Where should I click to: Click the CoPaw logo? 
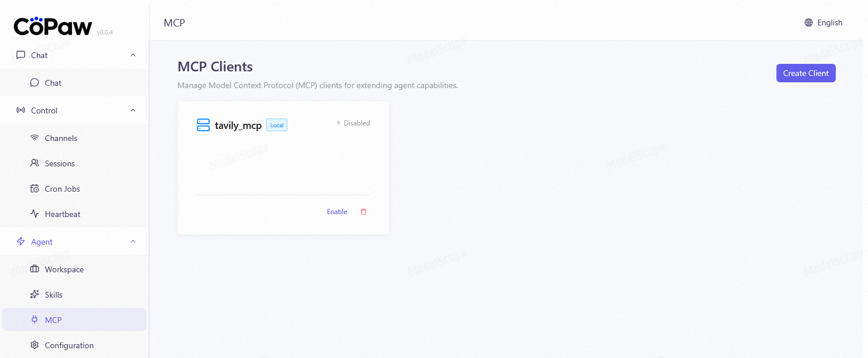click(x=53, y=26)
